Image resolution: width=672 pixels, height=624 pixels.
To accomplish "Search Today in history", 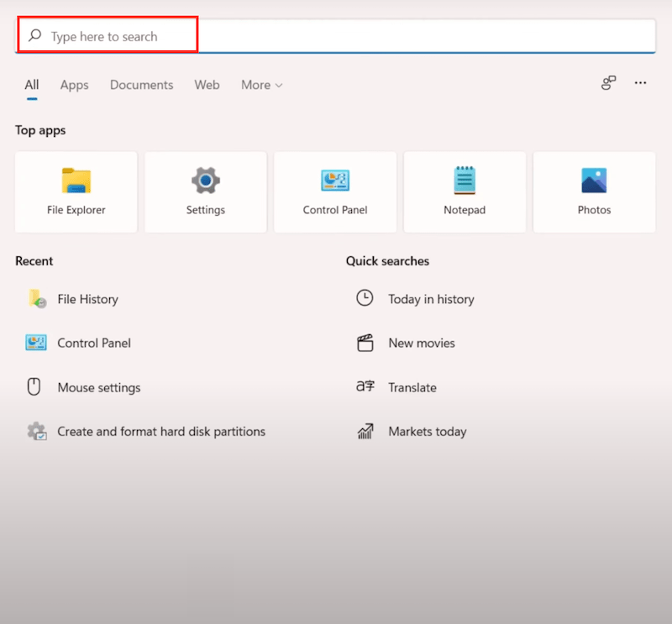I will pos(432,299).
